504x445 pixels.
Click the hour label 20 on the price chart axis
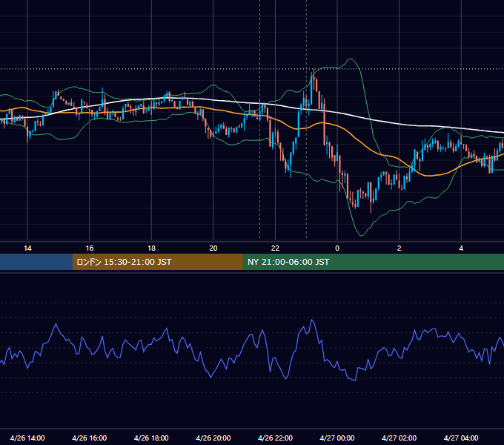point(213,248)
